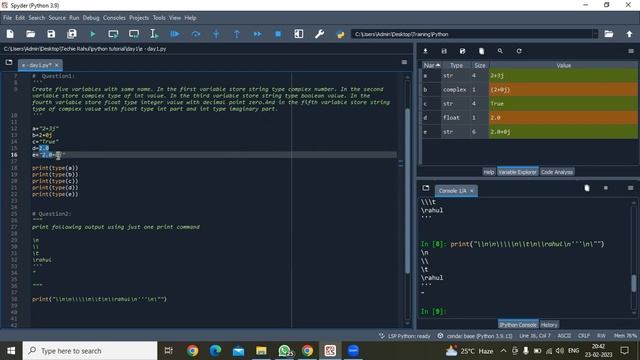Step out with the debugger return arrow
Screen dimensions: 640x360
point(237,34)
